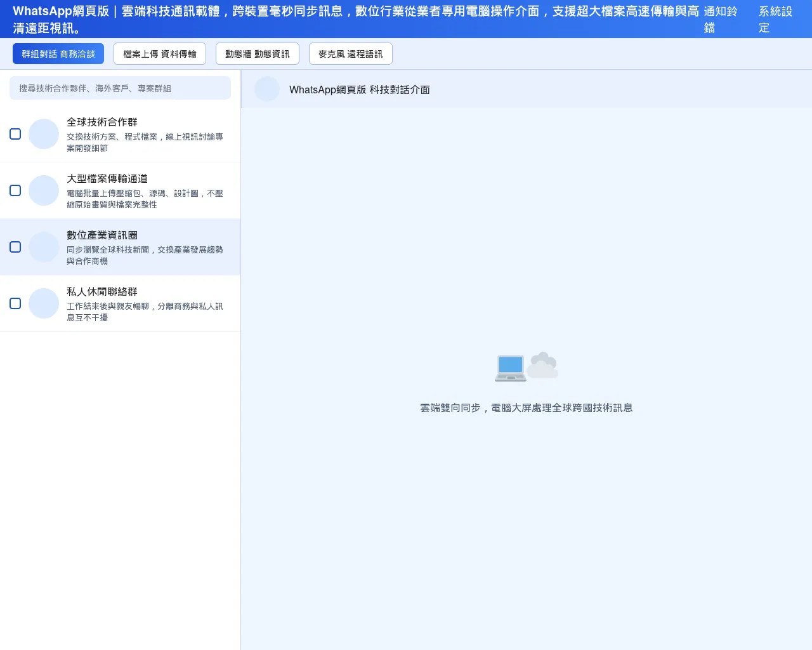
Task: Click the chat header title WhatsApp網頁版 科技對話介面
Action: [360, 90]
